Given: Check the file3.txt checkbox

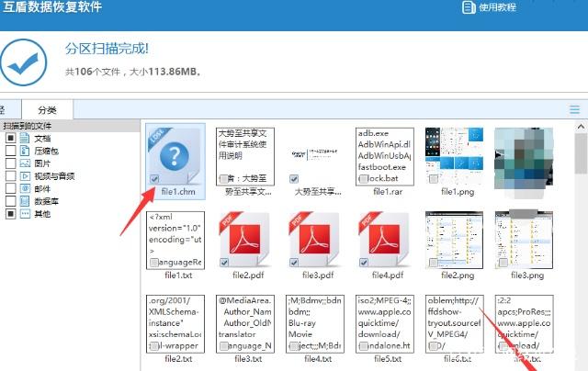Looking at the screenshot, I should tap(224, 346).
